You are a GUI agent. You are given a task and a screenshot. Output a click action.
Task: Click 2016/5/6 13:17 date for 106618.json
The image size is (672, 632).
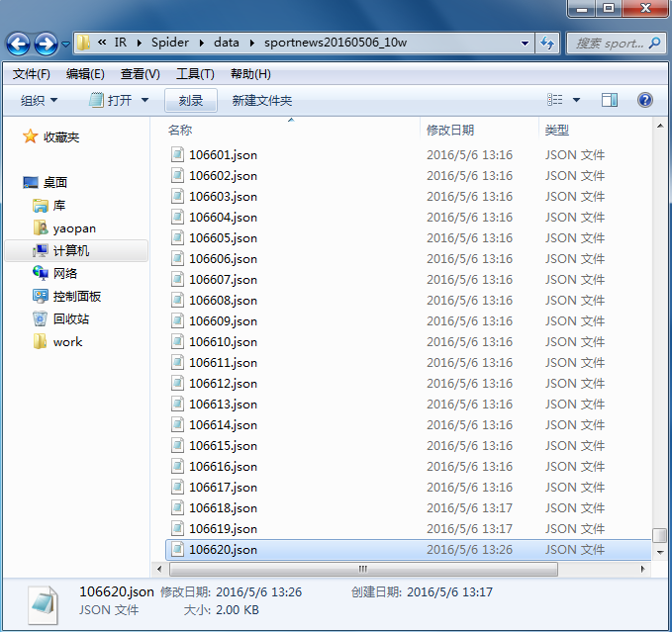pyautogui.click(x=469, y=507)
